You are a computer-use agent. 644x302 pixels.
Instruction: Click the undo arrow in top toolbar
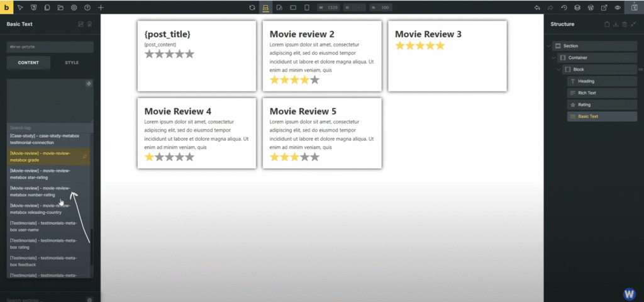536,8
